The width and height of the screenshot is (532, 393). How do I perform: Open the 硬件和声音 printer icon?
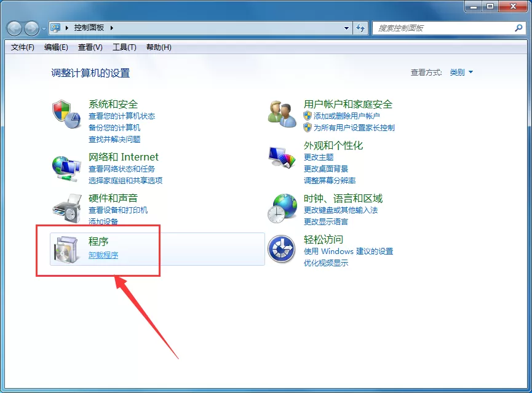(67, 208)
